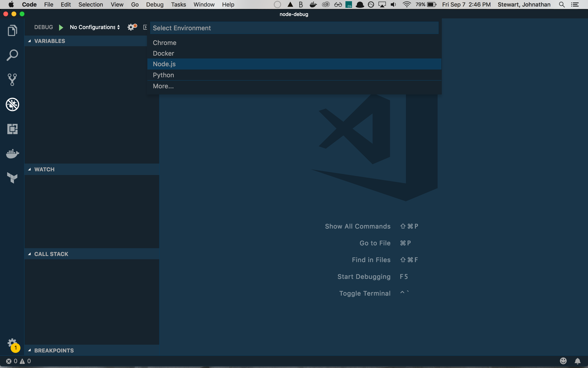The image size is (588, 368).
Task: Open launch.json via the configure gear icon
Action: coord(132,27)
